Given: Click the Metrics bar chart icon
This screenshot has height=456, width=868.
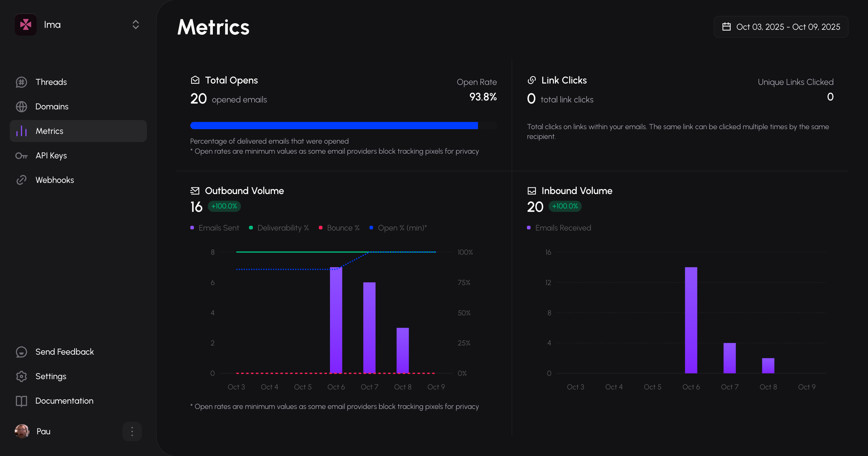Looking at the screenshot, I should (21, 131).
